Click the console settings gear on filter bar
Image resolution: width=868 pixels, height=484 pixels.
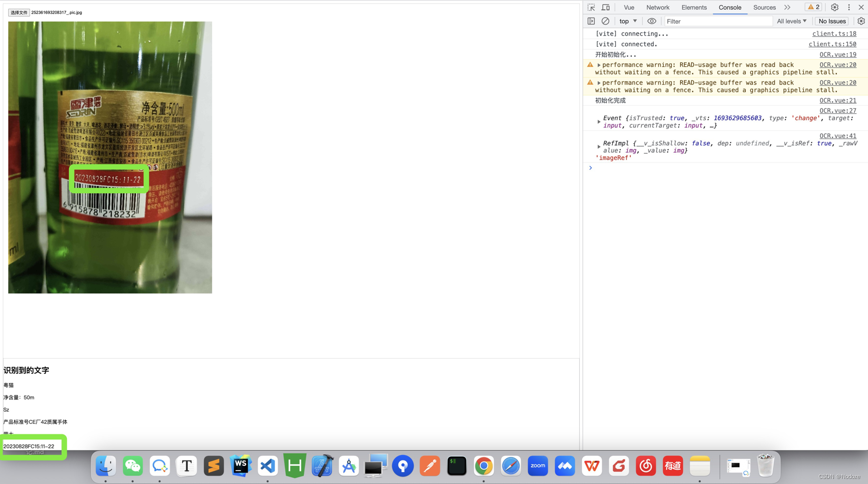click(x=860, y=21)
